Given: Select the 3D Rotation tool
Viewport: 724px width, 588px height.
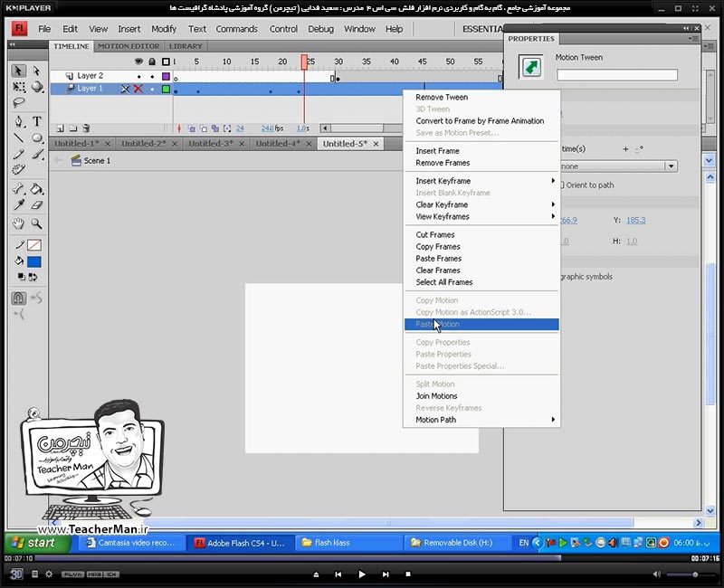Looking at the screenshot, I should (37, 87).
